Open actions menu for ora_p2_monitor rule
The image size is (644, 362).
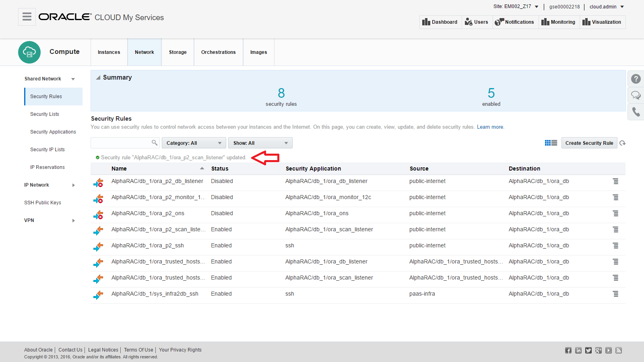(x=615, y=197)
